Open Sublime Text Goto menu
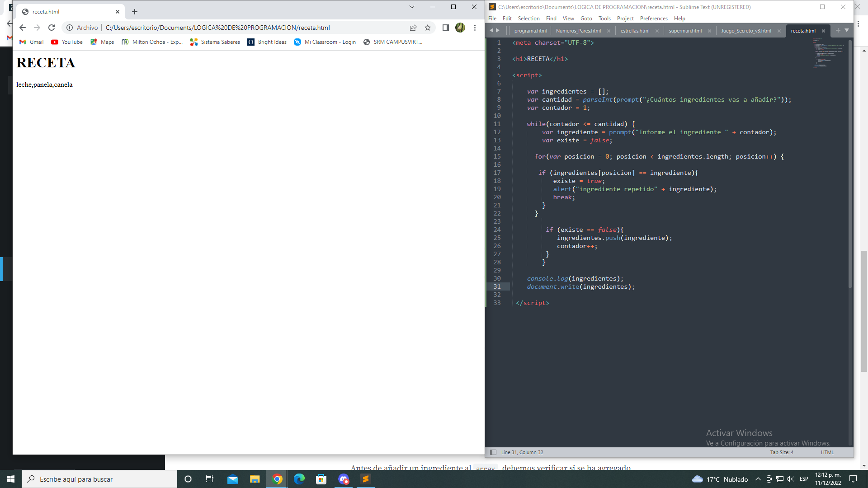 [x=586, y=19]
